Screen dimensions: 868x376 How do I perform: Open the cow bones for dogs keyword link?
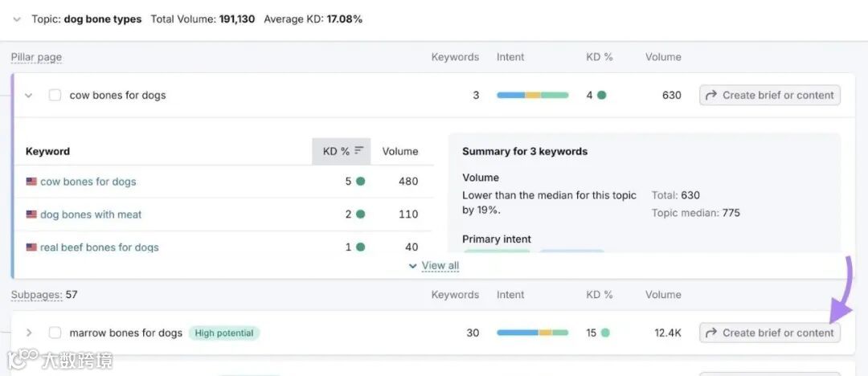88,182
